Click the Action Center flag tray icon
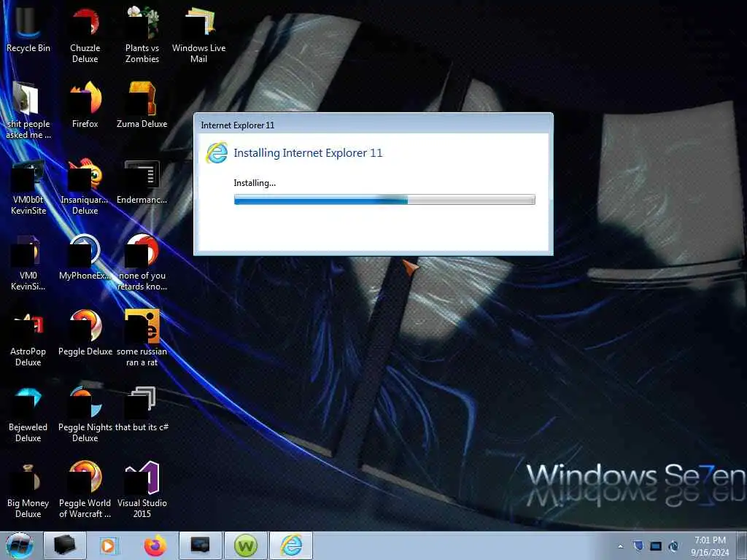Screen dimensions: 747x560 point(638,545)
